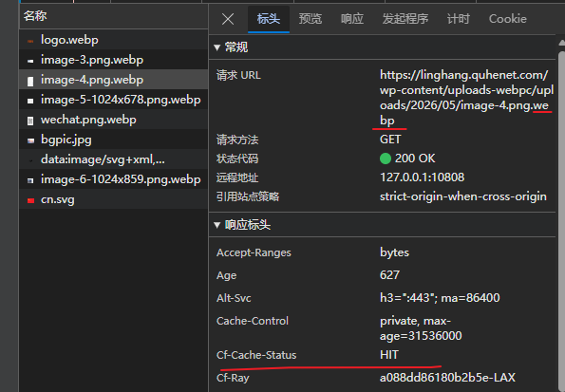
Task: Open the 响应 tab
Action: click(352, 19)
